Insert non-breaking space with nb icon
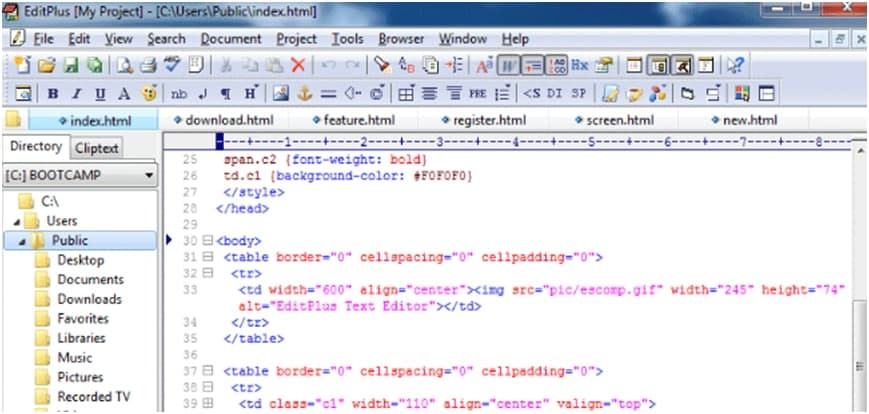This screenshot has width=869, height=414. click(x=178, y=94)
